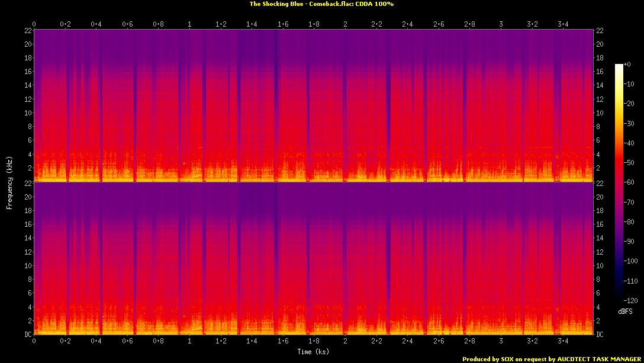
Task: Click the '3' ks tick on top time axis
Action: 501,24
